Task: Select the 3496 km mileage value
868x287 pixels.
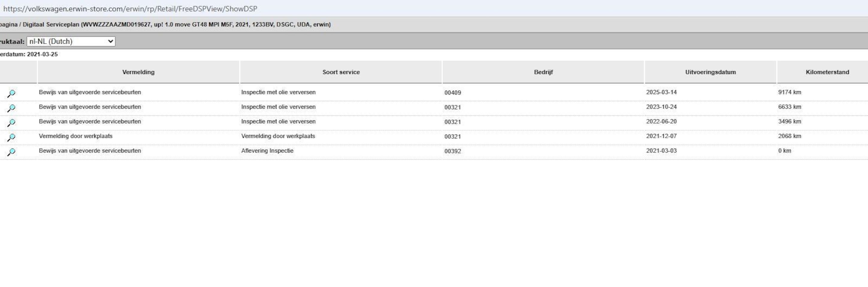Action: point(789,121)
